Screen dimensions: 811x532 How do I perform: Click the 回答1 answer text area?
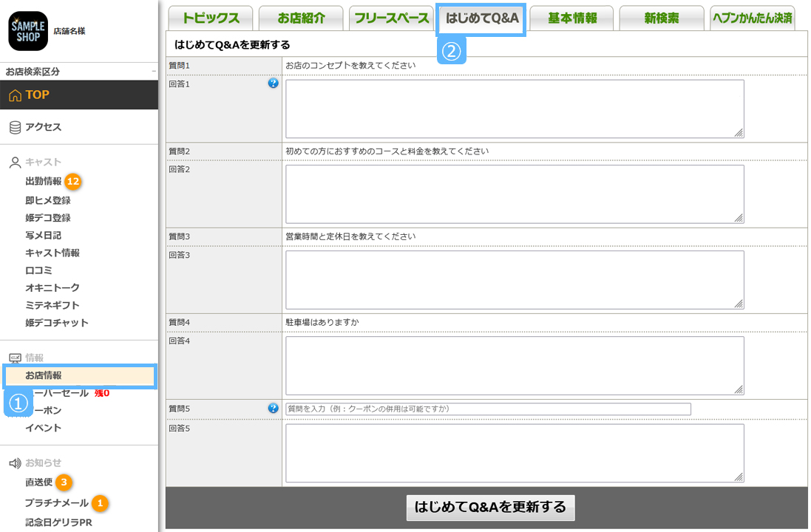(515, 109)
